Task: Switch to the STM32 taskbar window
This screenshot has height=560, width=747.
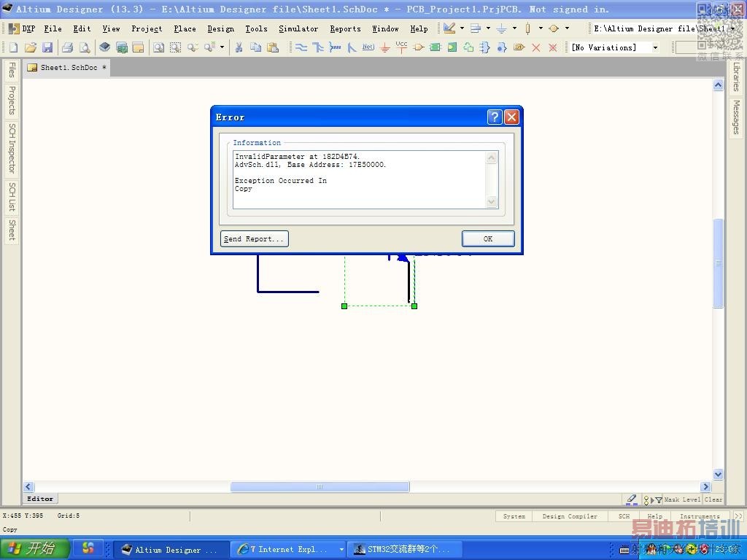Action: tap(404, 550)
